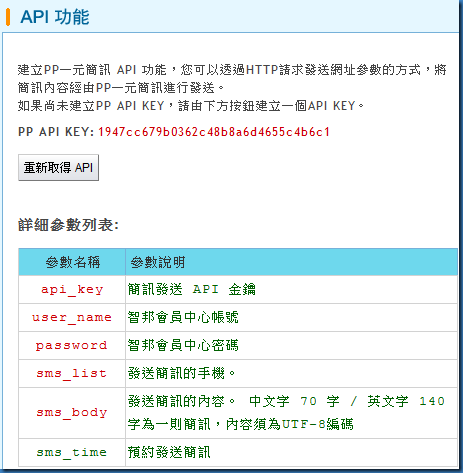The height and width of the screenshot is (473, 463).
Task: Click the API 功能 heading
Action: pos(55,17)
